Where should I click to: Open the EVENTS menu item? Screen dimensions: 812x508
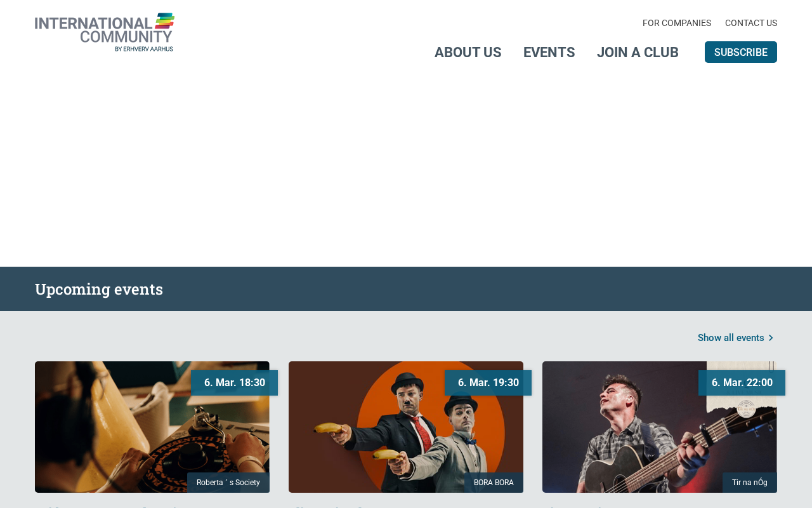(x=549, y=52)
